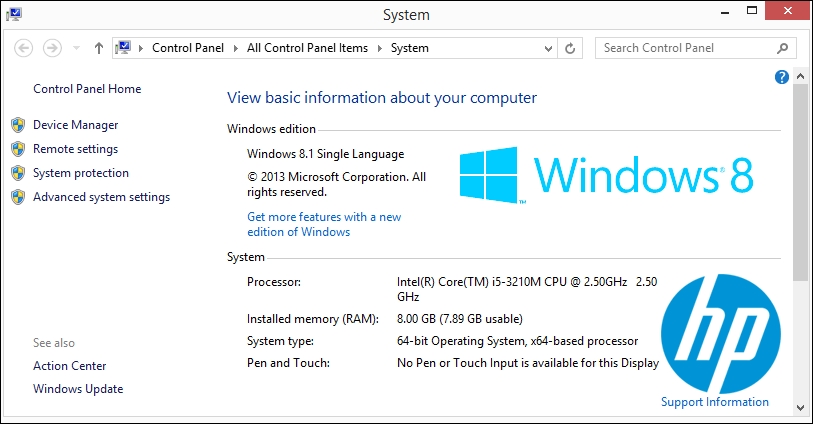Click the Windows 8.1 Single Language text
The height and width of the screenshot is (424, 813).
(x=326, y=154)
